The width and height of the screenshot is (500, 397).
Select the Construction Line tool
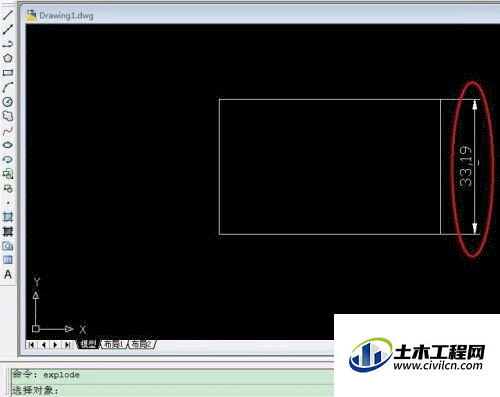pyautogui.click(x=8, y=29)
